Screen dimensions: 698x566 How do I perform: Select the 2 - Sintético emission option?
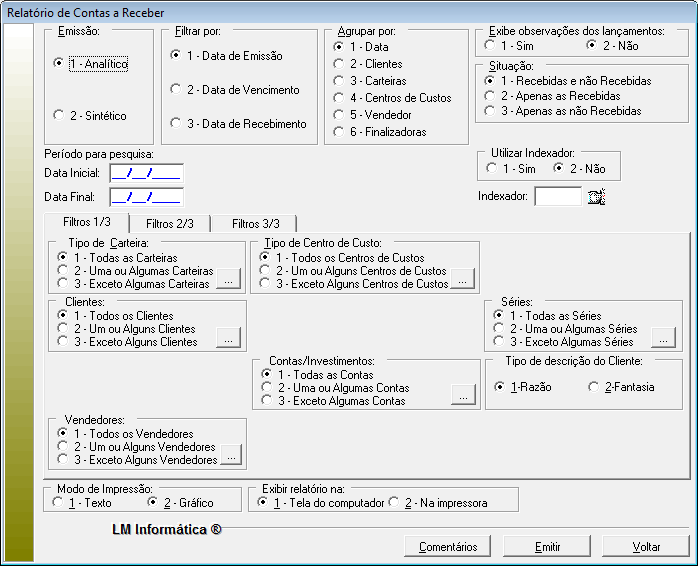click(59, 116)
